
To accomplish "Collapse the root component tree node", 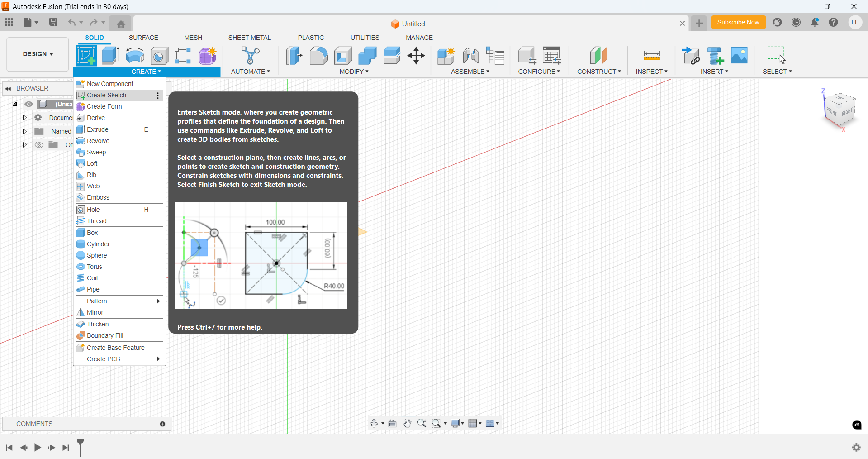I will pyautogui.click(x=15, y=104).
